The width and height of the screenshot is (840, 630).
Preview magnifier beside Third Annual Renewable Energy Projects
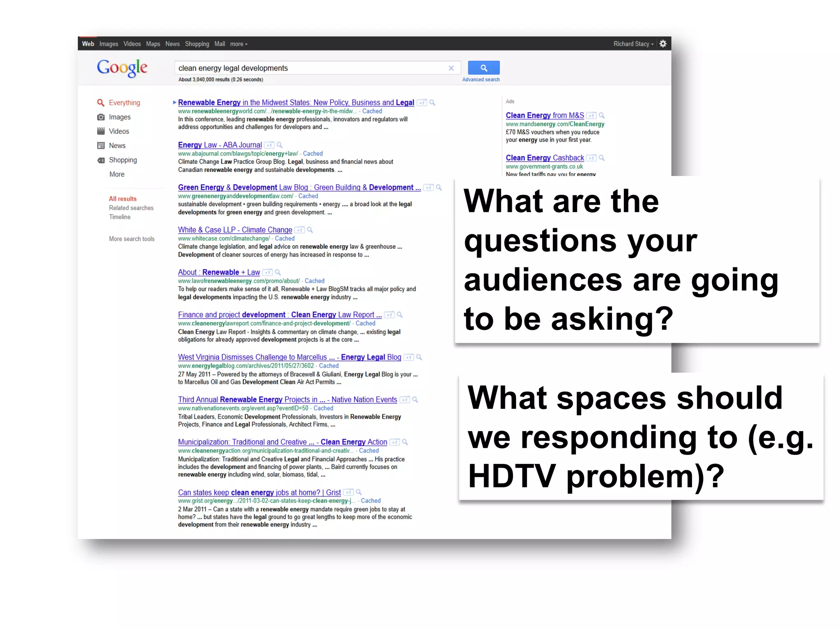tap(415, 400)
